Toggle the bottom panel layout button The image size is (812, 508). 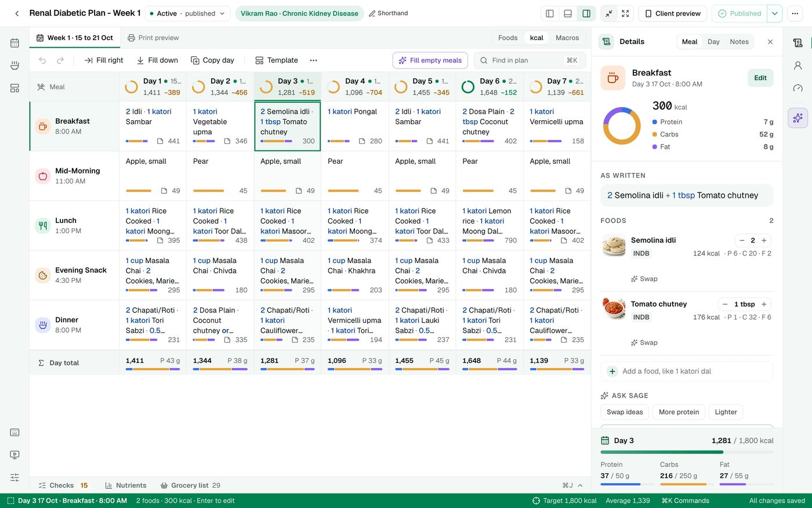point(568,13)
